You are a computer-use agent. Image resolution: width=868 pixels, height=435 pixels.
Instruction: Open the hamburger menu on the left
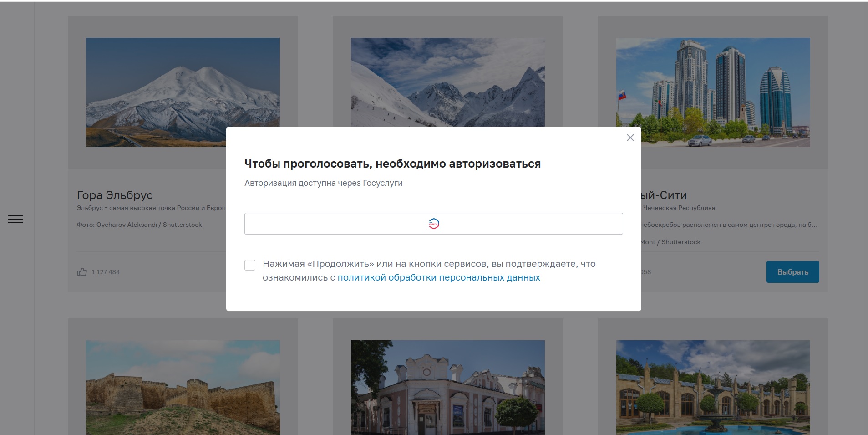tap(15, 219)
